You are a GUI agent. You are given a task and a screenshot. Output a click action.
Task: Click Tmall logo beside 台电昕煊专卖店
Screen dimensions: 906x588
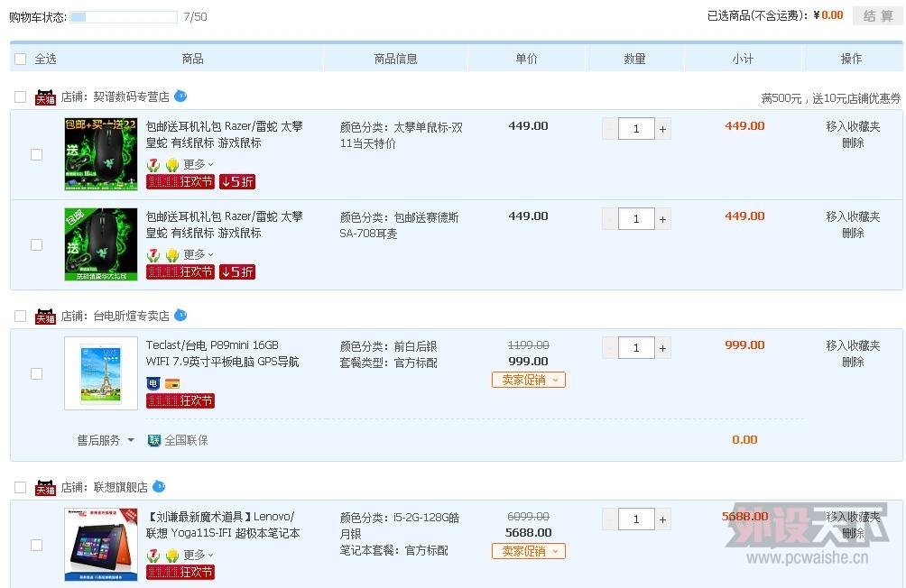tap(46, 316)
